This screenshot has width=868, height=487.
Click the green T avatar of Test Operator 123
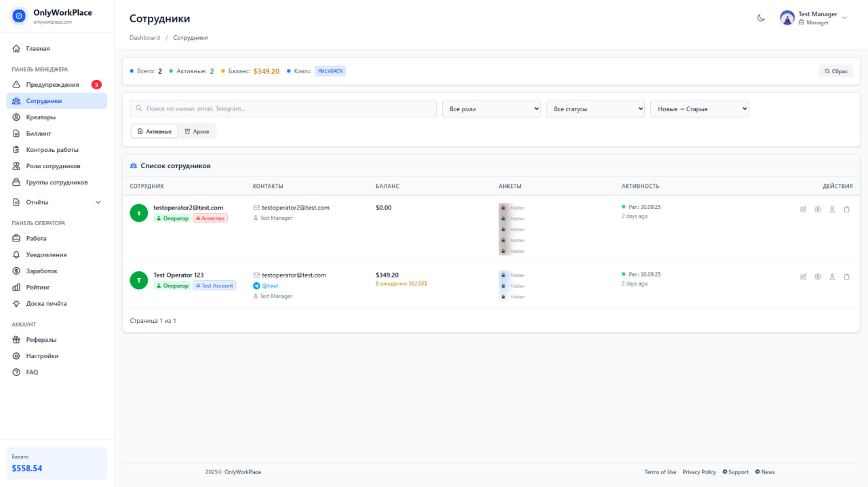(138, 280)
